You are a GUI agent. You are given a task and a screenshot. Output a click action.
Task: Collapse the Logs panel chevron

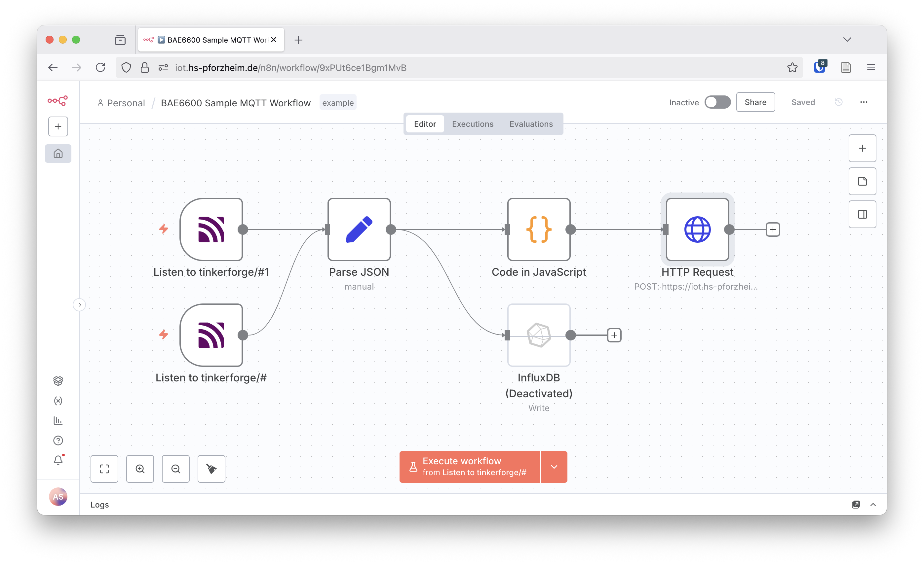tap(874, 505)
